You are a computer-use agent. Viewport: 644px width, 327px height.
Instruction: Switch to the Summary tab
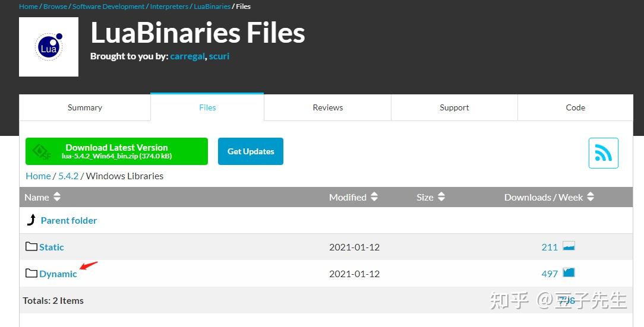(84, 107)
